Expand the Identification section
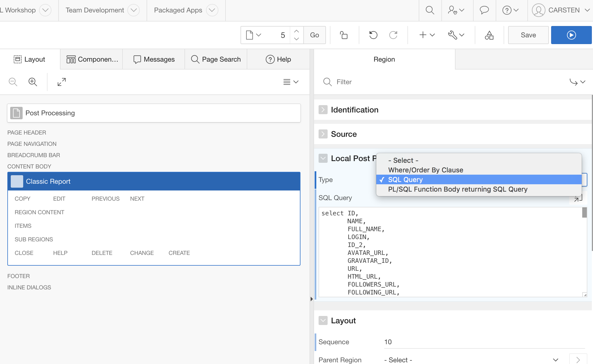 (x=323, y=110)
